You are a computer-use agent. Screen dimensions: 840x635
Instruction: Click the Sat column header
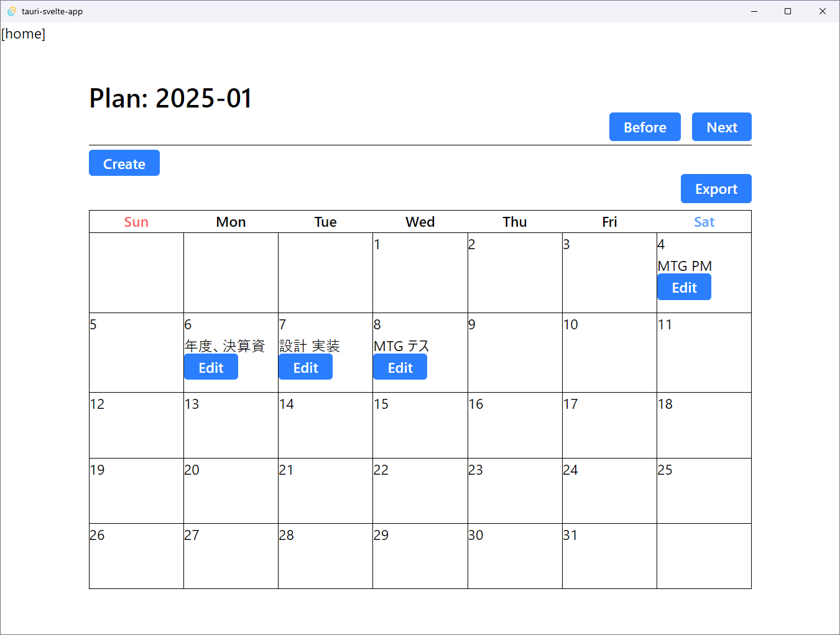(x=704, y=222)
